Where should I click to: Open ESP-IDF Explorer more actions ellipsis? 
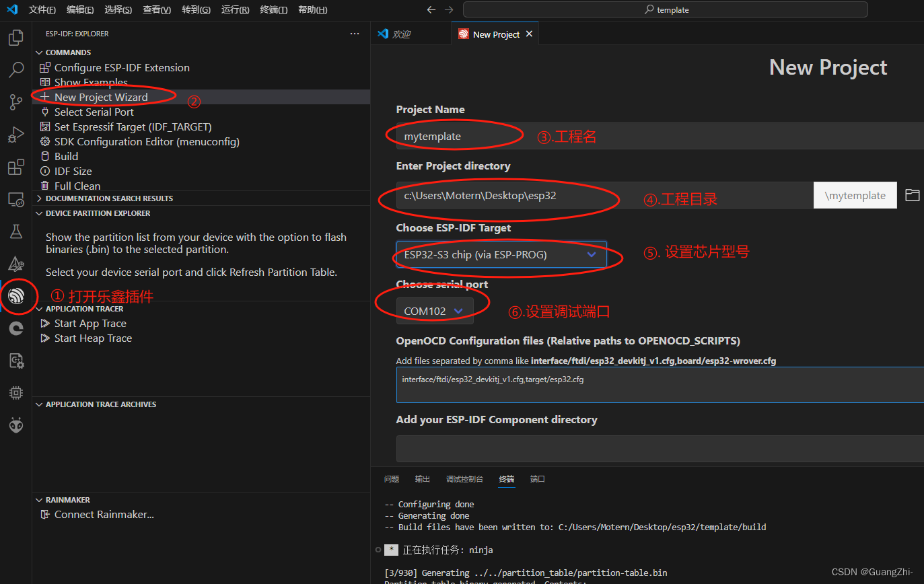355,34
